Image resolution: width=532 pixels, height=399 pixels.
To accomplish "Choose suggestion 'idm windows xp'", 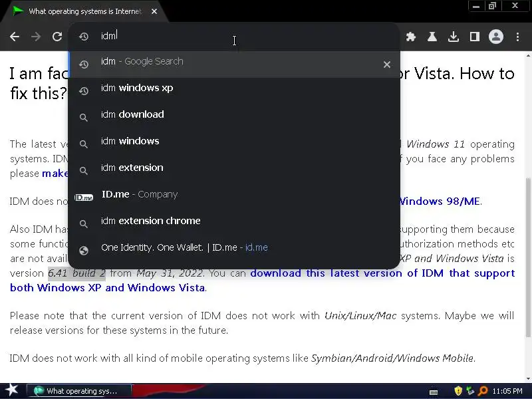I will tap(234, 90).
